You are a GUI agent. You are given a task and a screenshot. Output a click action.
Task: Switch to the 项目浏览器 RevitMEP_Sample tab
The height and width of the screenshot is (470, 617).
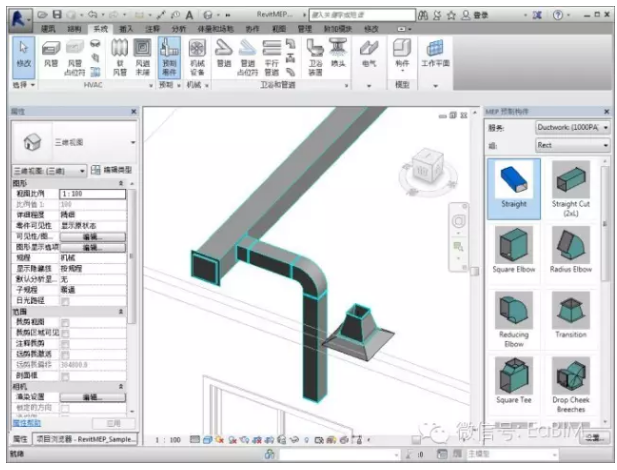(x=85, y=439)
